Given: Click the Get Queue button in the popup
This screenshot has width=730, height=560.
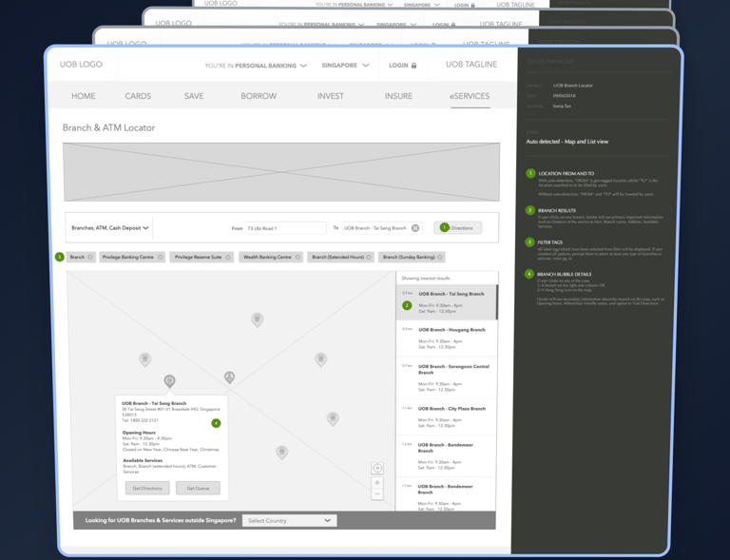Looking at the screenshot, I should (x=198, y=489).
